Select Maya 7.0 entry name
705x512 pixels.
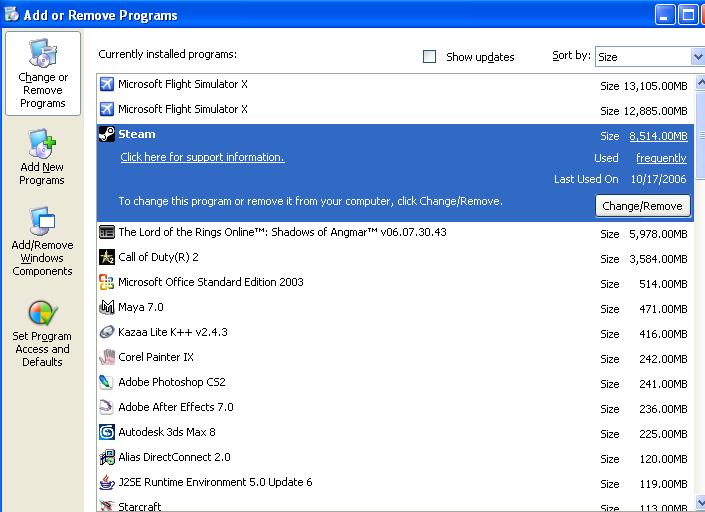point(141,307)
